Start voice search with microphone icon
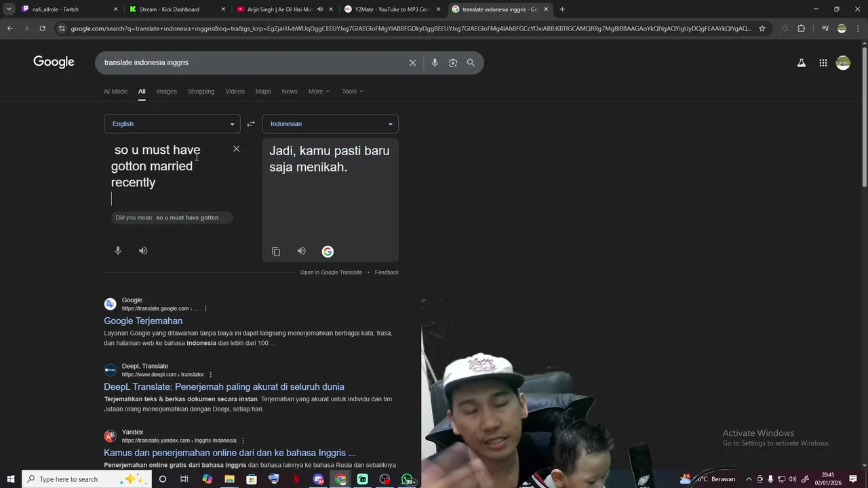868x488 pixels. tap(435, 62)
